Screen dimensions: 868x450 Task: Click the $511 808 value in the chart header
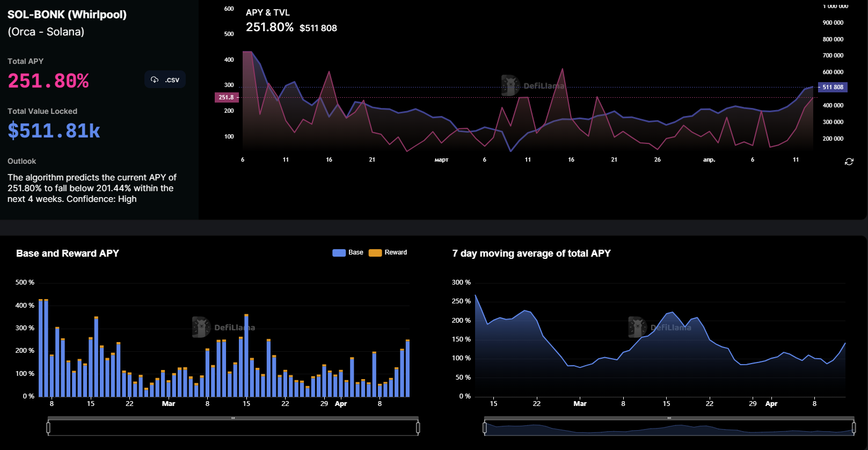(318, 28)
